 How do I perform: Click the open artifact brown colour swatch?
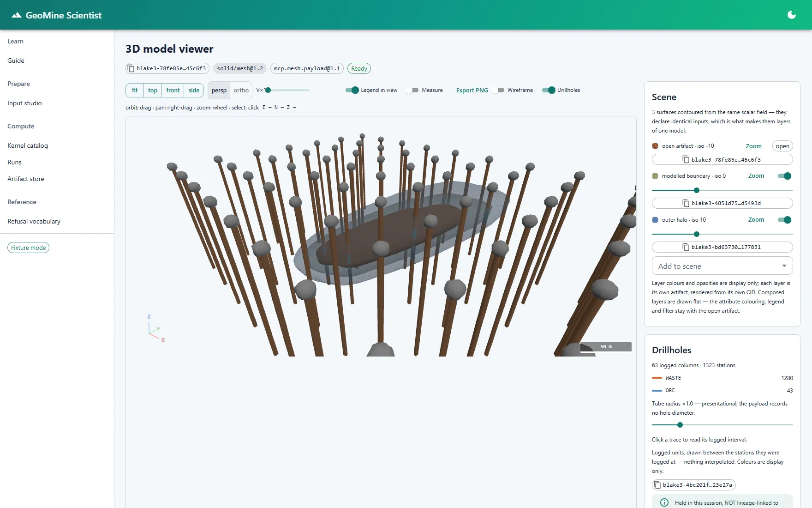pos(655,146)
